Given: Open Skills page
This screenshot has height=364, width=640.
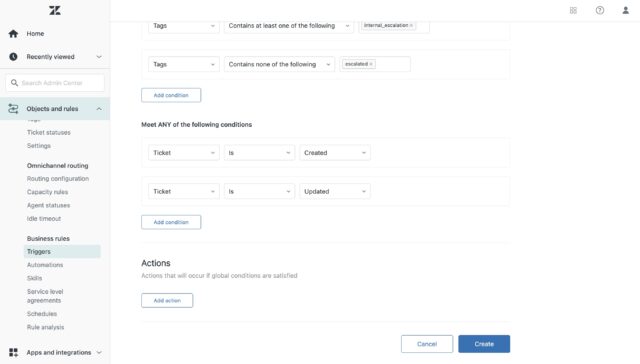Looking at the screenshot, I should pyautogui.click(x=34, y=278).
